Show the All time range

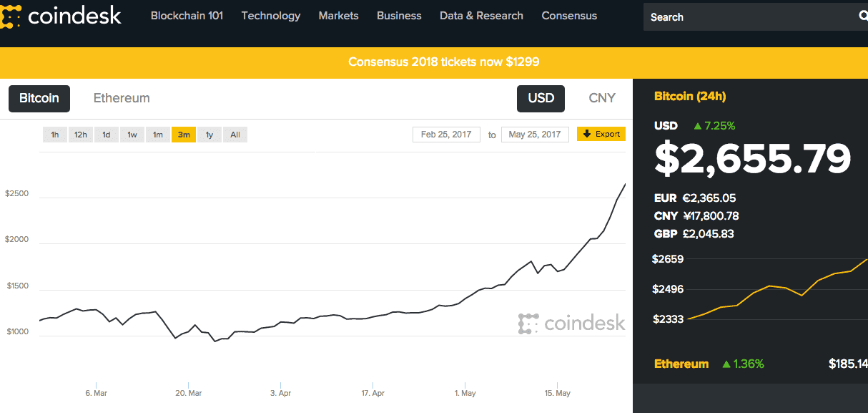[235, 135]
